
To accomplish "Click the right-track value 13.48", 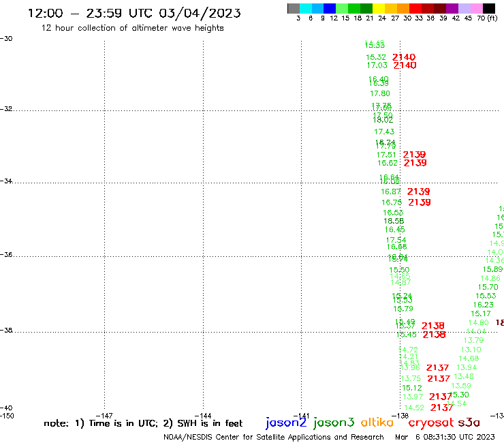I will coord(464,376).
